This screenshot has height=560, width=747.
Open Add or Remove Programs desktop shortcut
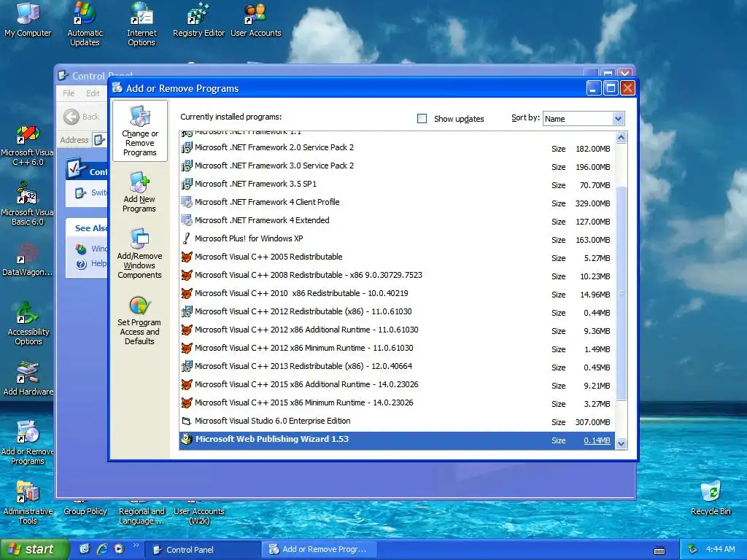pyautogui.click(x=28, y=443)
